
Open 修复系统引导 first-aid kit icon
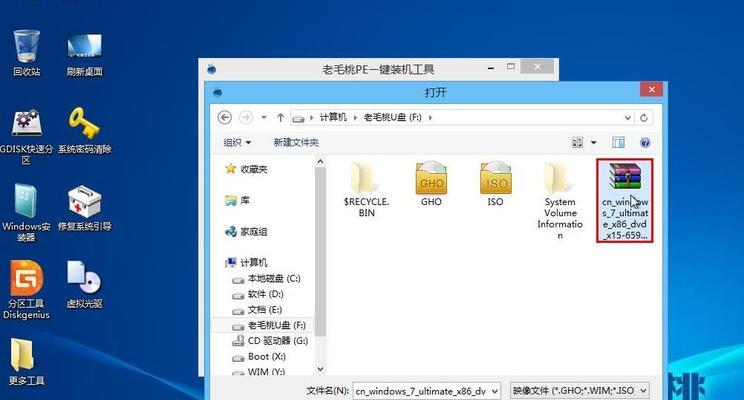click(84, 208)
